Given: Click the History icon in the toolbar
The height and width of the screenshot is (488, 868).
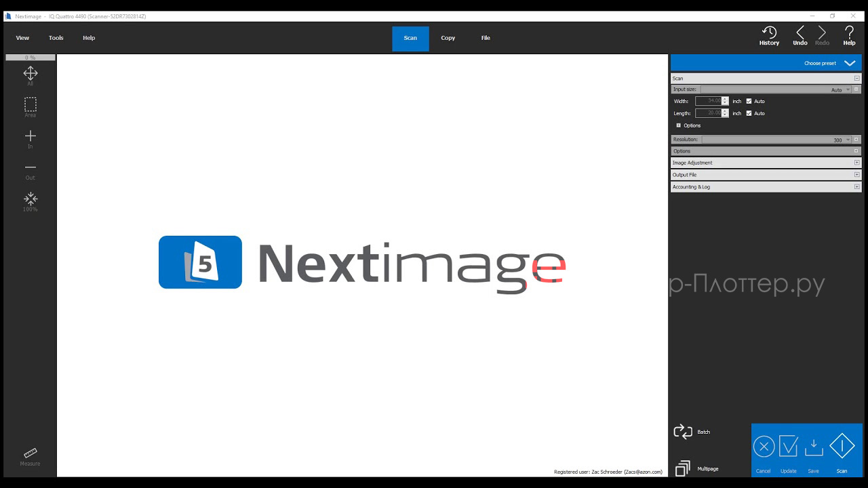Looking at the screenshot, I should (x=769, y=32).
